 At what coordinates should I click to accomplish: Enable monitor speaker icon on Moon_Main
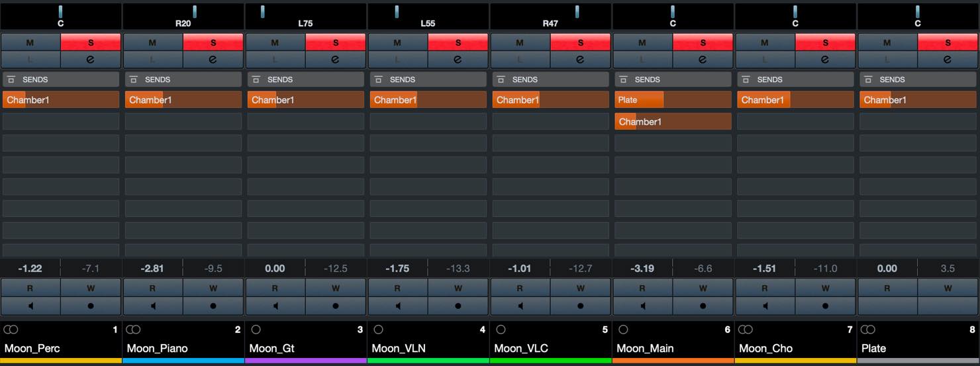(x=643, y=306)
